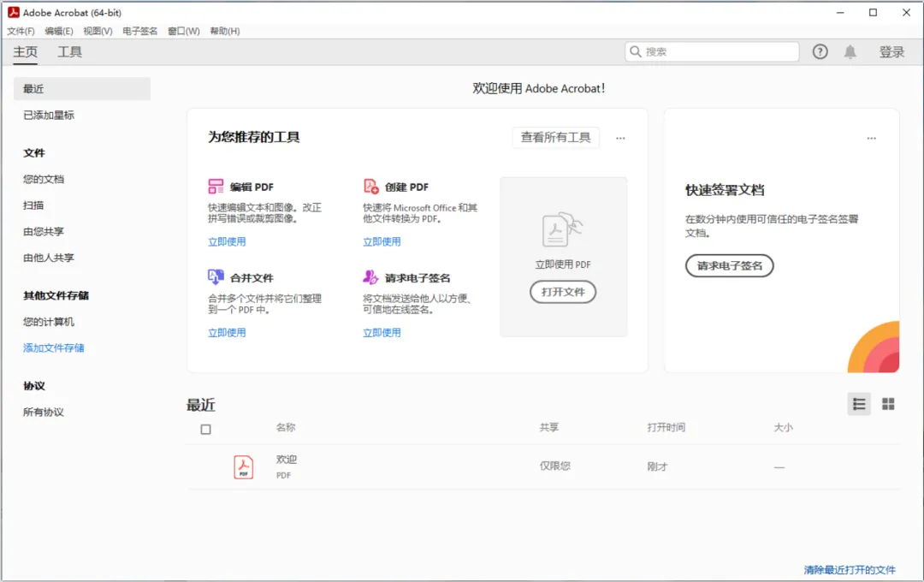Switch to the 工具 tab
924x582 pixels.
click(69, 52)
